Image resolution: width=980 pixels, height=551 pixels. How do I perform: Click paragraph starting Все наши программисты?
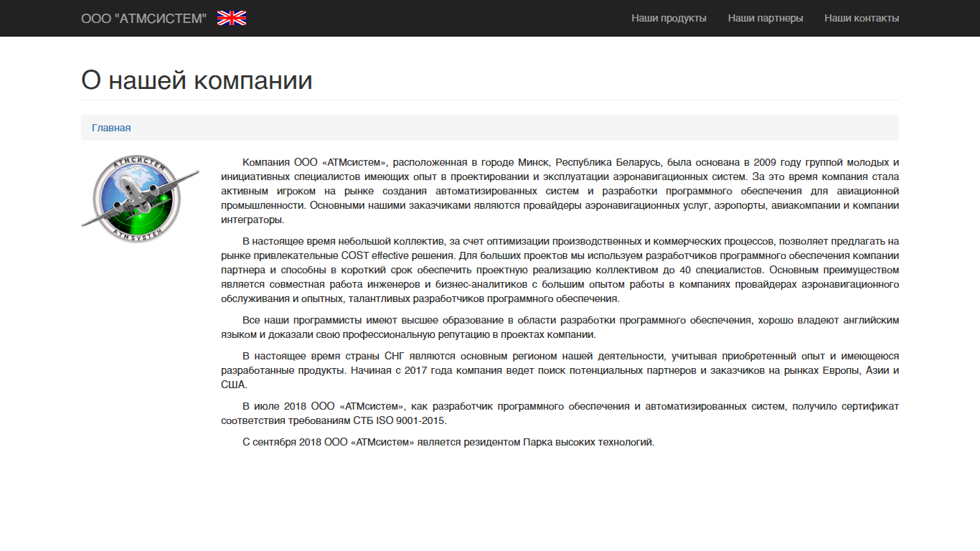coord(560,327)
